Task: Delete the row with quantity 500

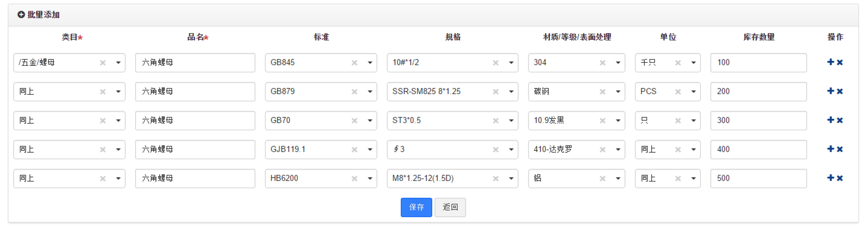Action: 840,178
